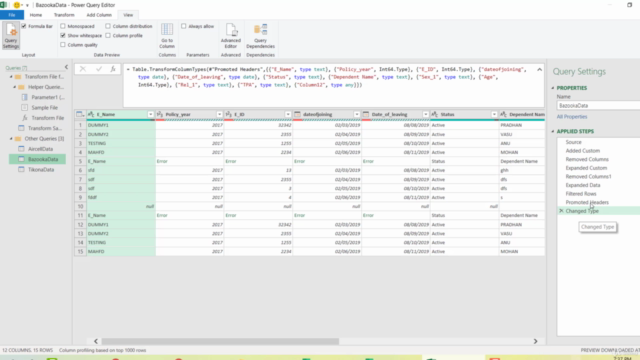Select the Removed Columns step
The height and width of the screenshot is (360, 640).
coord(587,159)
